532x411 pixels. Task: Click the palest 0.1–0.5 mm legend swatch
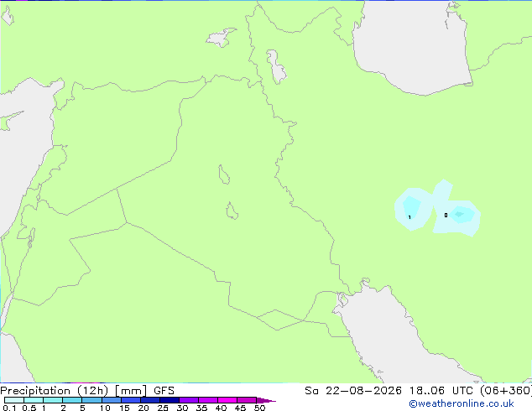coord(14,400)
